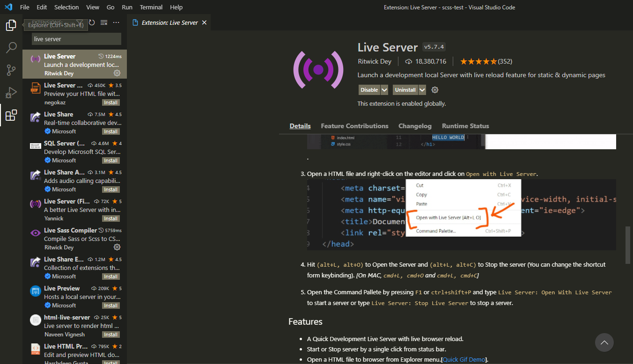
Task: Click the Live Sass Compiler eye icon
Action: (36, 233)
